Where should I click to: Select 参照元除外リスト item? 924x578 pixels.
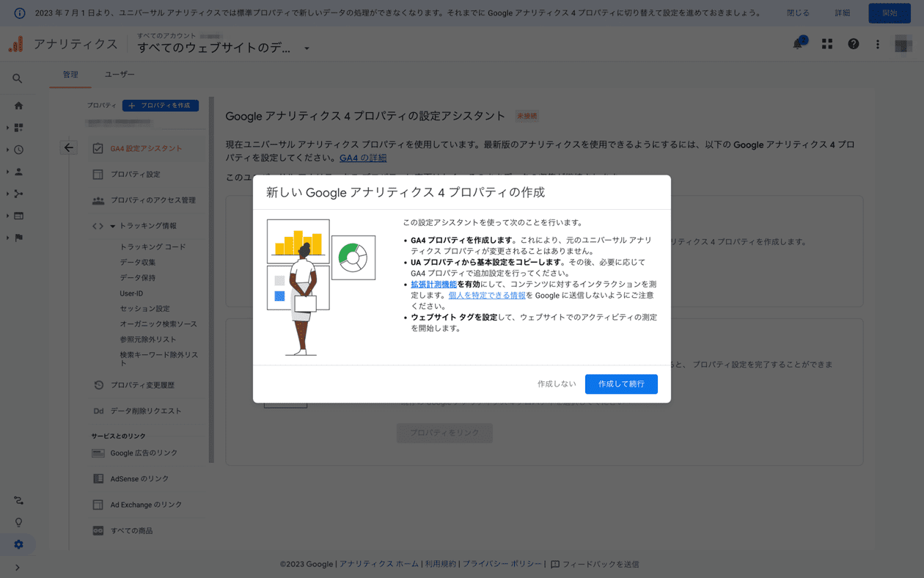(148, 340)
